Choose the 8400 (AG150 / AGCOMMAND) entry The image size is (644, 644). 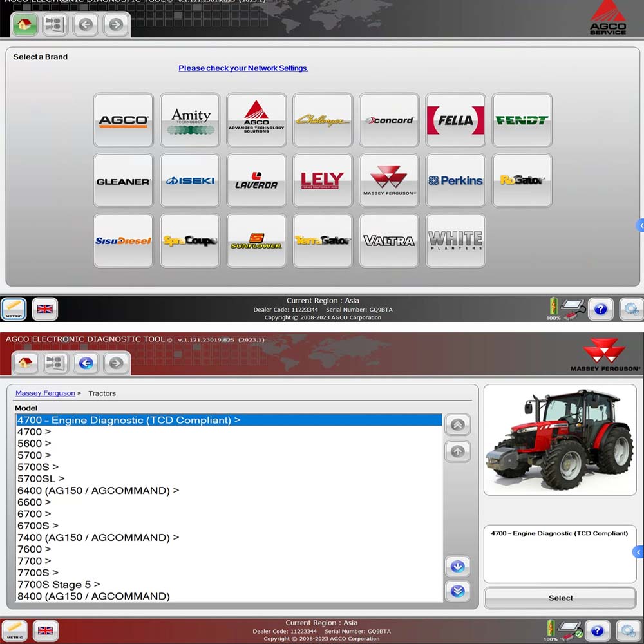(x=93, y=596)
